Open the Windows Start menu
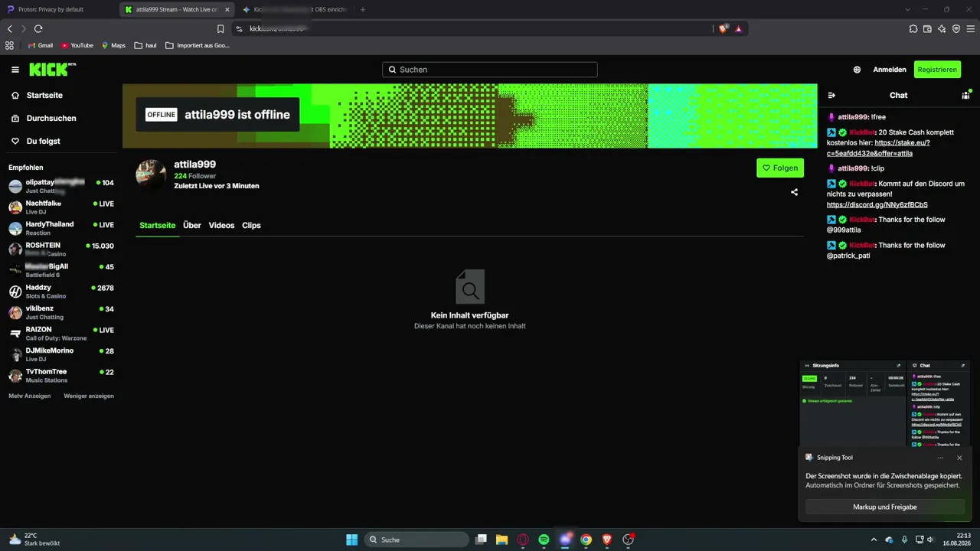Viewport: 980px width, 551px height. (x=351, y=540)
